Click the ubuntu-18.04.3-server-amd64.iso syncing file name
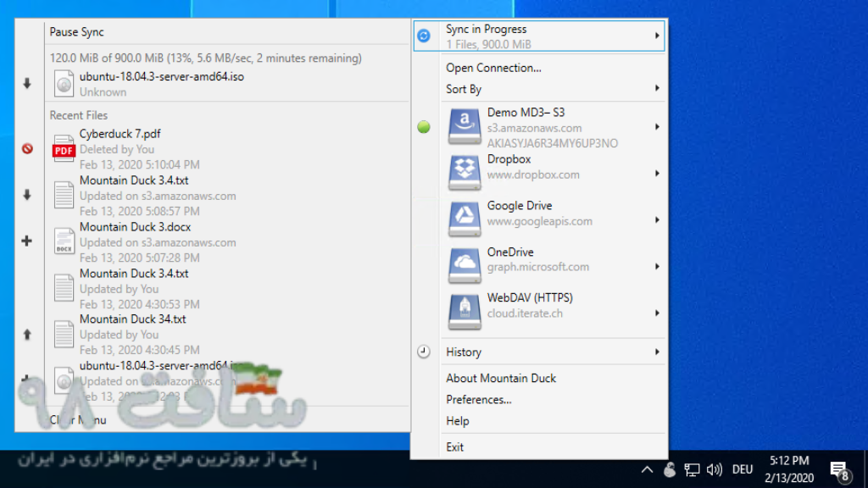This screenshot has height=488, width=868. (x=162, y=76)
